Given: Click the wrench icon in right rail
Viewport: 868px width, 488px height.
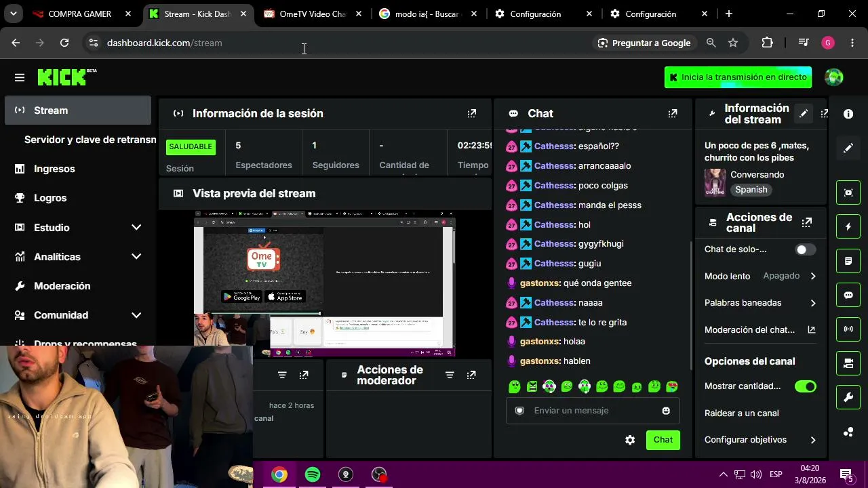Looking at the screenshot, I should (848, 398).
